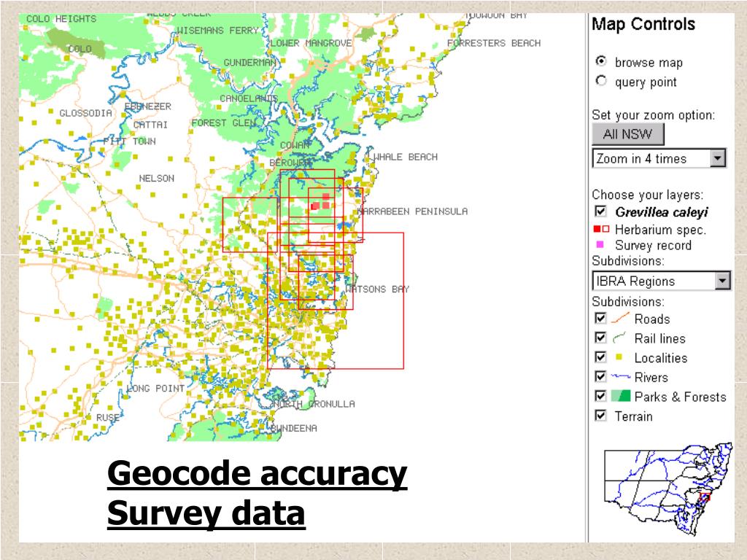Click the green Parks & Forests legend swatch
Image resolution: width=747 pixels, height=560 pixels.
click(621, 396)
